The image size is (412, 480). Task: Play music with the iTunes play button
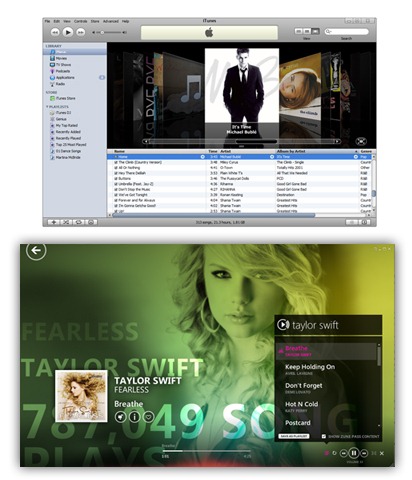click(68, 32)
